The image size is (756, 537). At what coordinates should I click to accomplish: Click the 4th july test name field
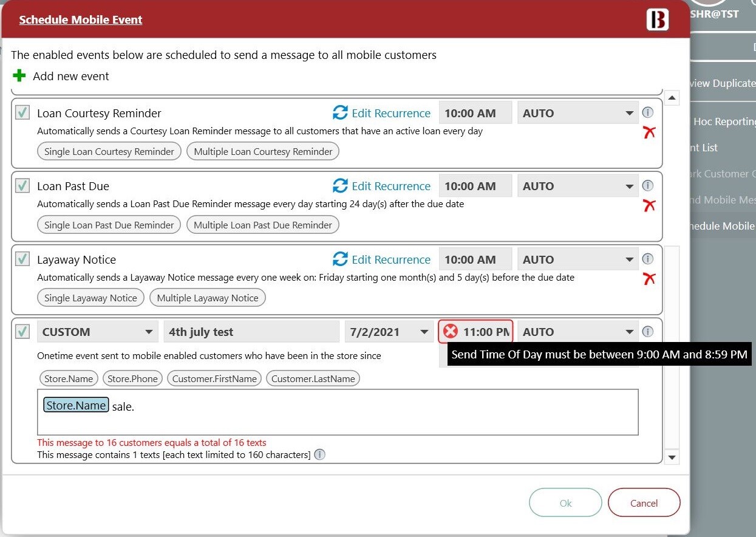pyautogui.click(x=251, y=332)
